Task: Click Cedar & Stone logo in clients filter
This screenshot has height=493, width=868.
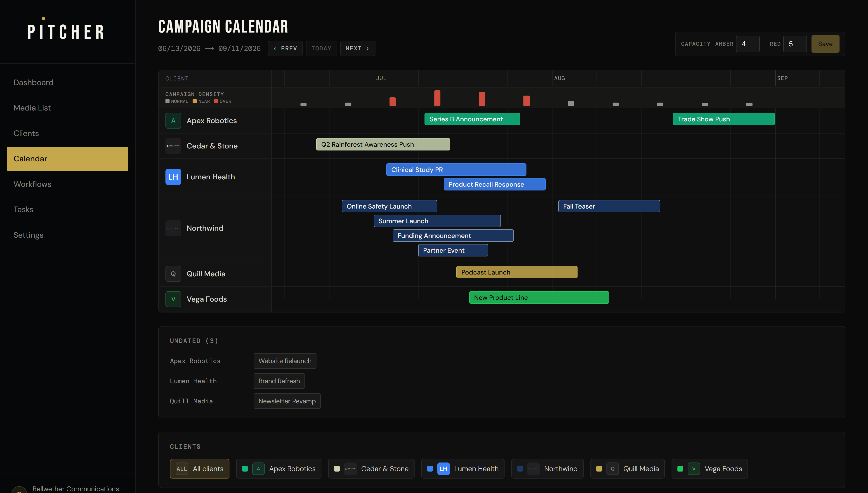Action: pos(350,469)
